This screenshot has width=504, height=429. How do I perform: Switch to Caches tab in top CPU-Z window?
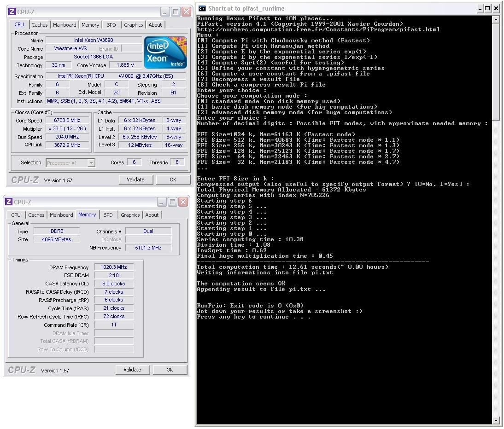(x=40, y=25)
